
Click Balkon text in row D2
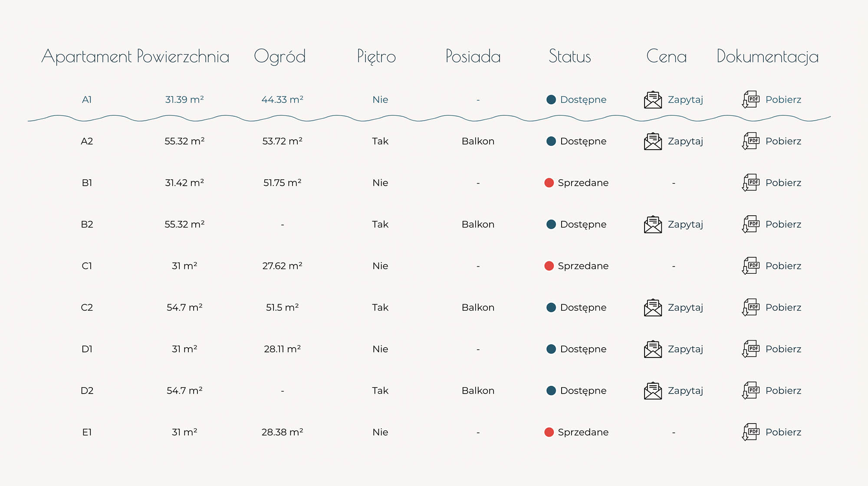tap(478, 391)
